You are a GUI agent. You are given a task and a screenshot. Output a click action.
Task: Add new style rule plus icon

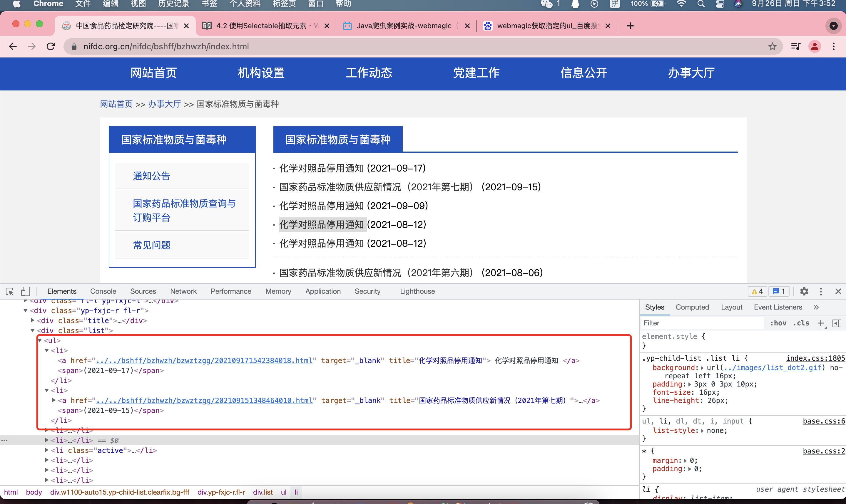(x=820, y=323)
